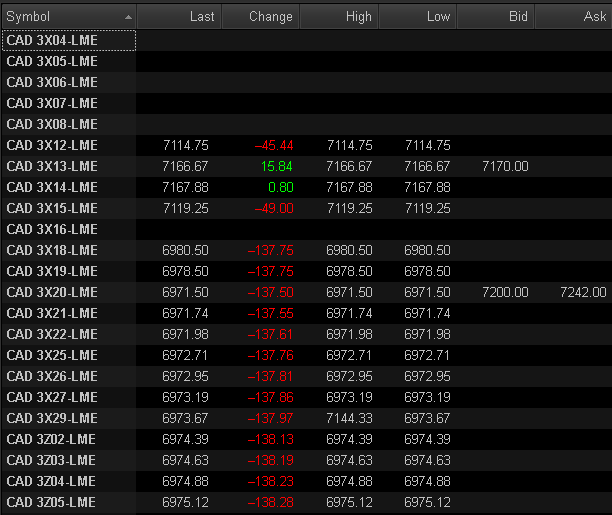Sort by the Low column header
Screen dimensions: 612x515
click(418, 16)
